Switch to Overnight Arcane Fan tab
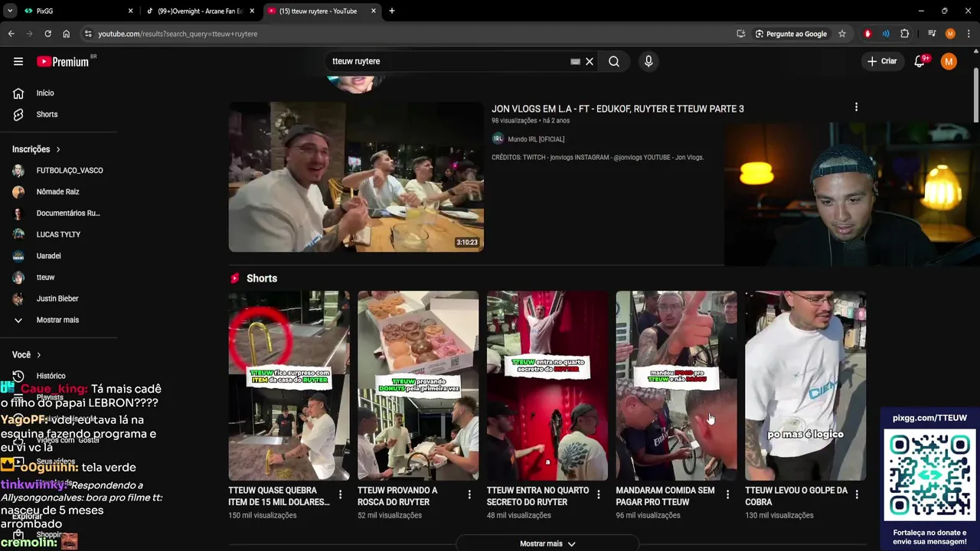The height and width of the screenshot is (551, 980). tap(201, 11)
